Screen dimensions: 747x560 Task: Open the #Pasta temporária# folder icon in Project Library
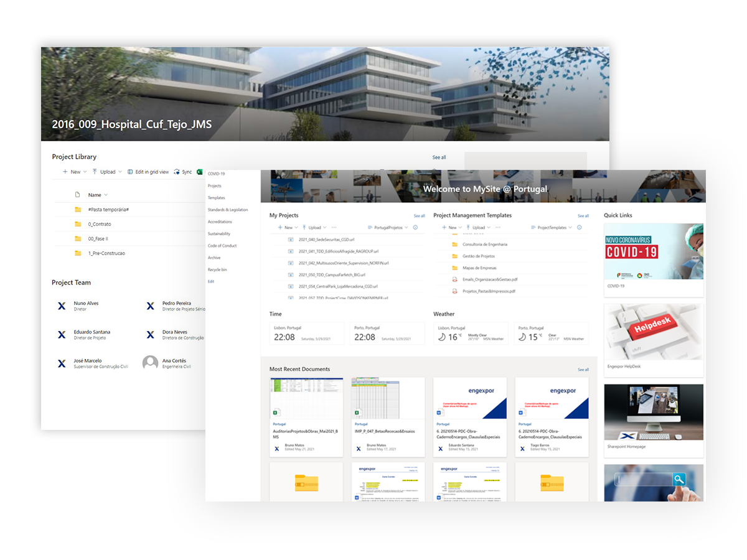78,210
